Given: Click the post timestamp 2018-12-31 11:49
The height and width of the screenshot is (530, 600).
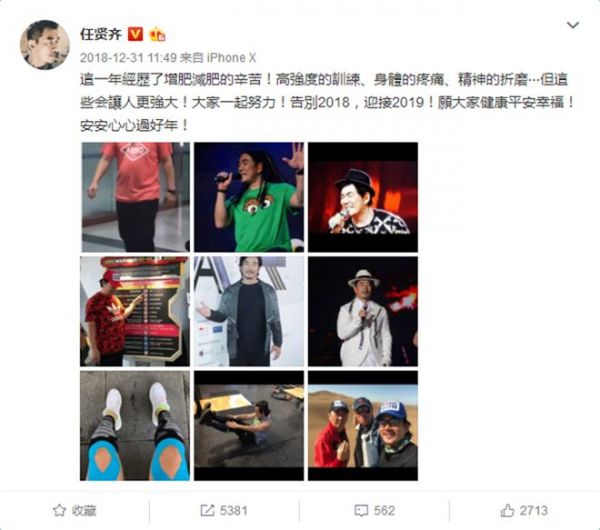Looking at the screenshot, I should 128,58.
